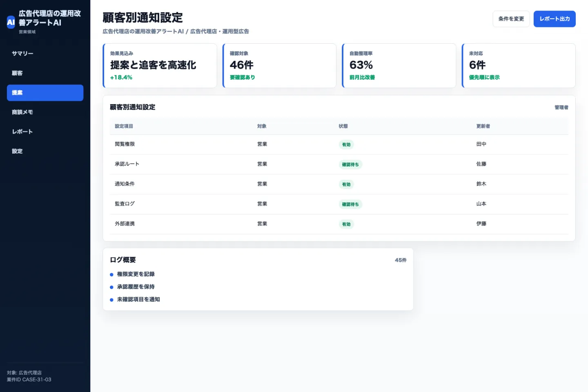
Task: Click the 状態 column header
Action: (x=343, y=126)
